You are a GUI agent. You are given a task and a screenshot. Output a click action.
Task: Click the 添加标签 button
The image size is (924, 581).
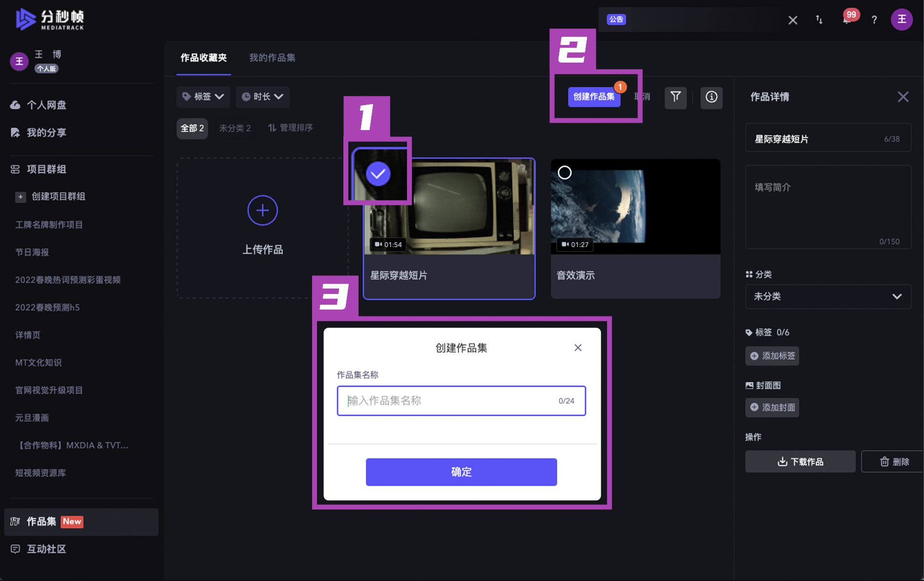point(772,356)
